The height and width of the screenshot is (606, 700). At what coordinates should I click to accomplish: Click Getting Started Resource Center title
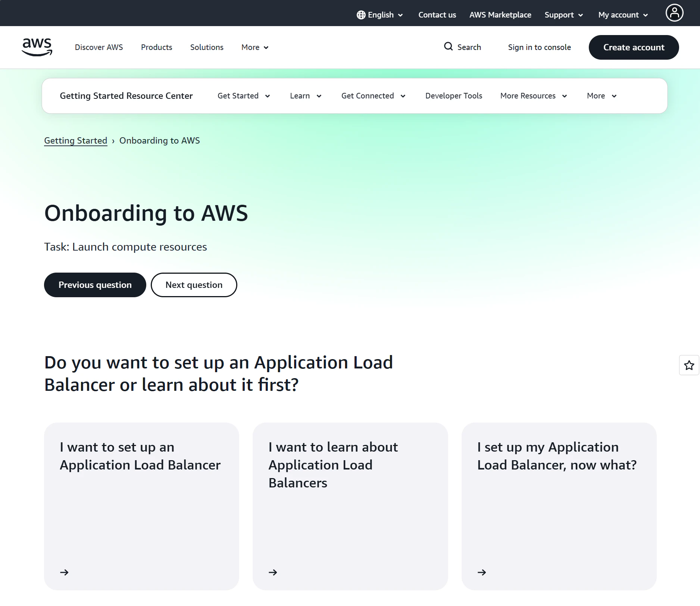[126, 96]
